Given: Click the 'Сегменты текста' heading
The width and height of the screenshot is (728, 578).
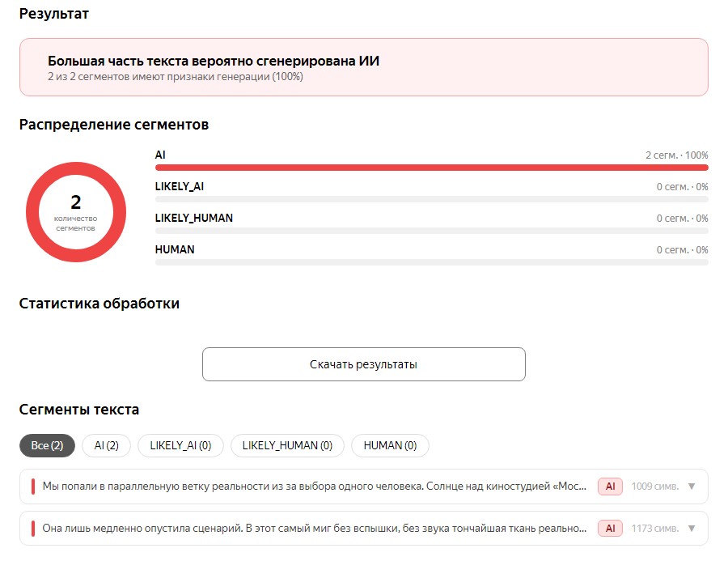Looking at the screenshot, I should [x=79, y=410].
